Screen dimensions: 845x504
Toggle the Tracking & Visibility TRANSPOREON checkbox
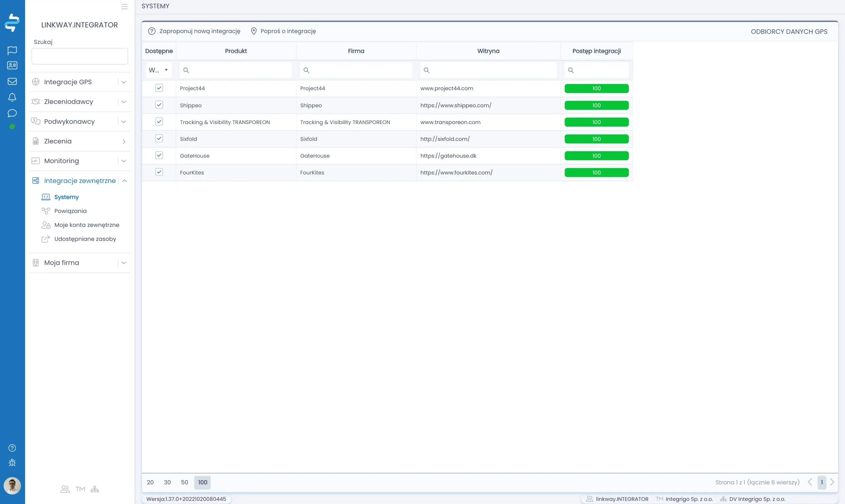tap(159, 122)
